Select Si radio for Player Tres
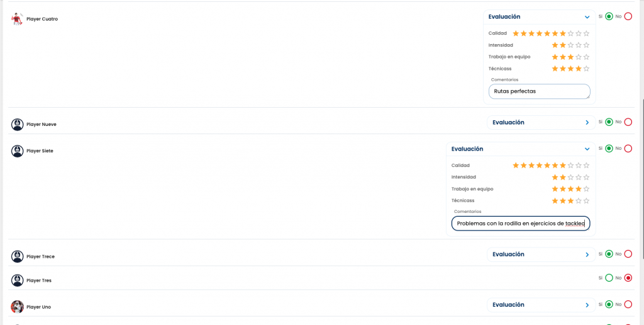The width and height of the screenshot is (644, 325). coord(609,278)
